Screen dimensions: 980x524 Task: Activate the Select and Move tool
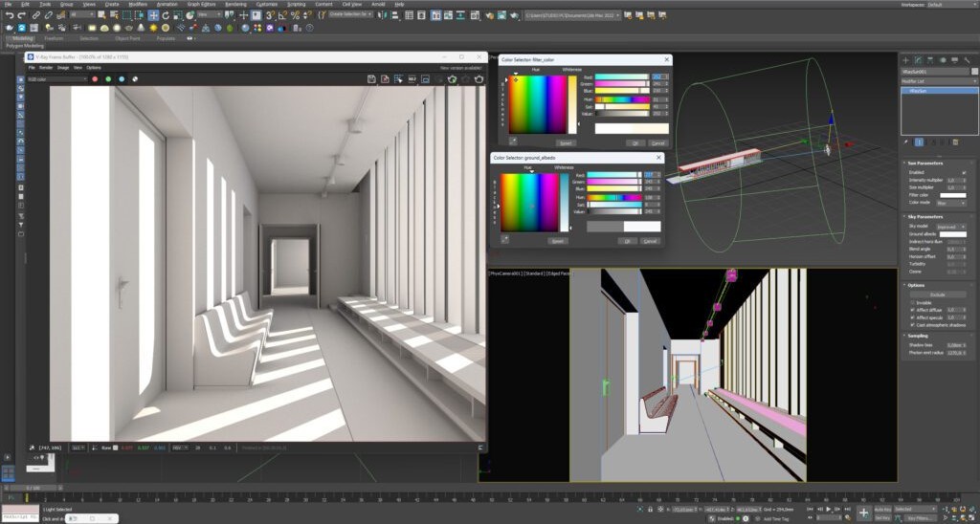click(x=153, y=15)
